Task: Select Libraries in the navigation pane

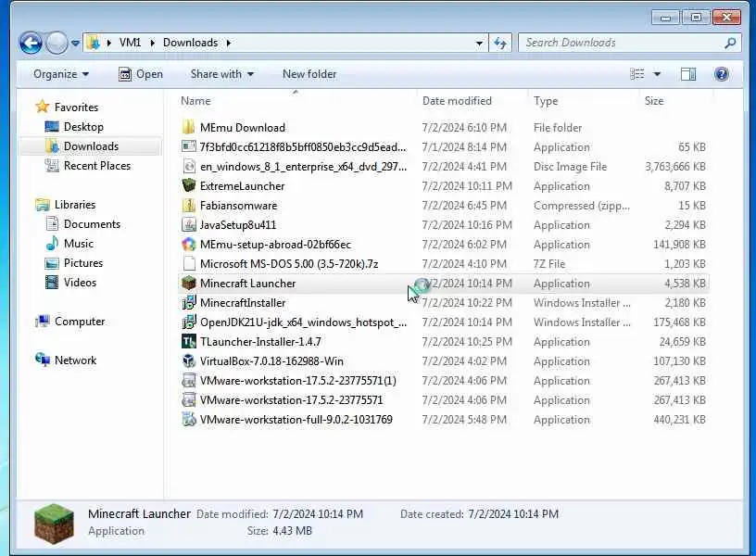Action: pyautogui.click(x=66, y=205)
